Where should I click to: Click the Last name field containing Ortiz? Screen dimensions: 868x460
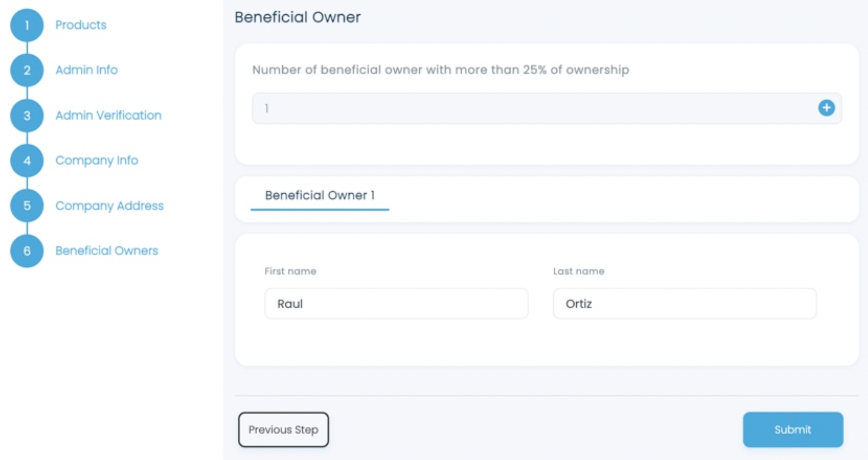685,304
